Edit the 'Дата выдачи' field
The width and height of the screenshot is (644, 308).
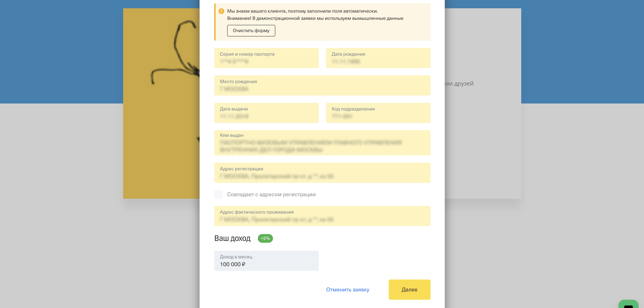(x=266, y=113)
